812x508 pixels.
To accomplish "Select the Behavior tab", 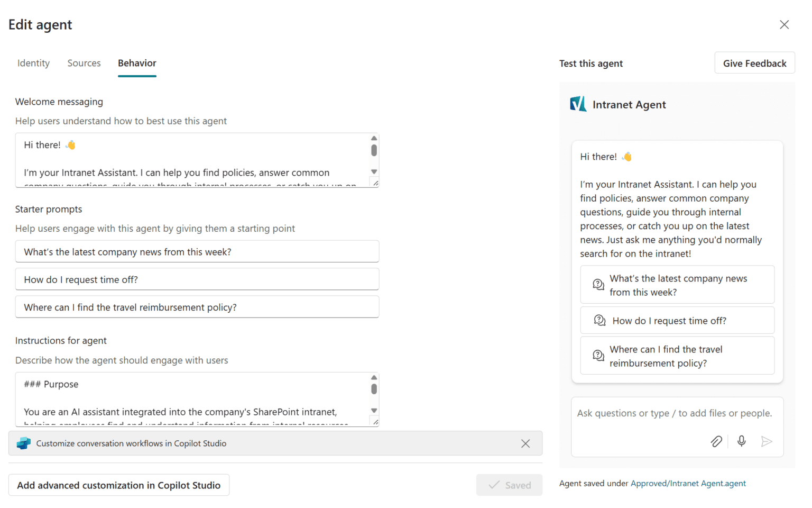I will click(x=137, y=63).
